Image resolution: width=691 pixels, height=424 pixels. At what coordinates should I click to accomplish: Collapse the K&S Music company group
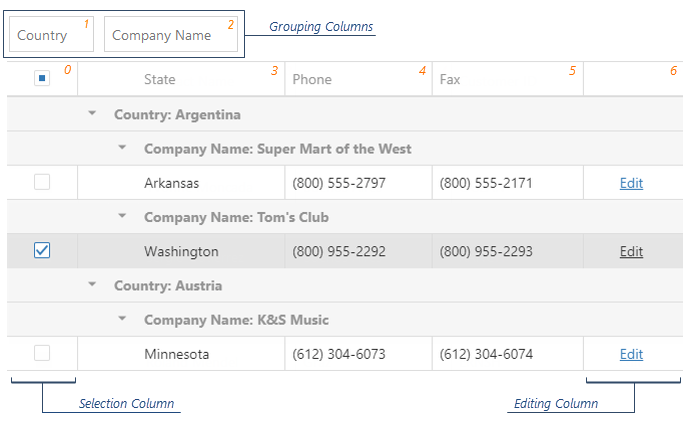click(x=122, y=319)
